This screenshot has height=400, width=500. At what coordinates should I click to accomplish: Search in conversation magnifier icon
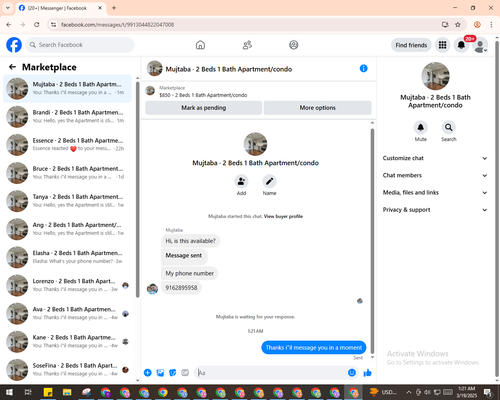click(449, 127)
